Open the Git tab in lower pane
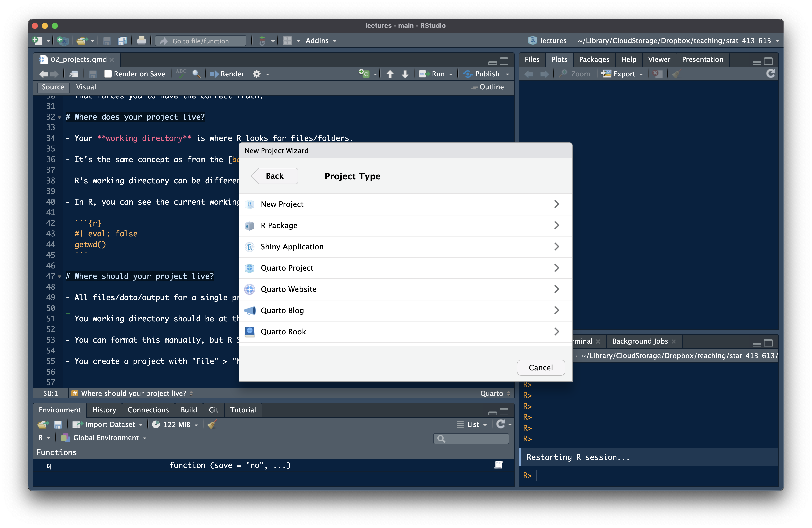812x528 pixels. [213, 410]
